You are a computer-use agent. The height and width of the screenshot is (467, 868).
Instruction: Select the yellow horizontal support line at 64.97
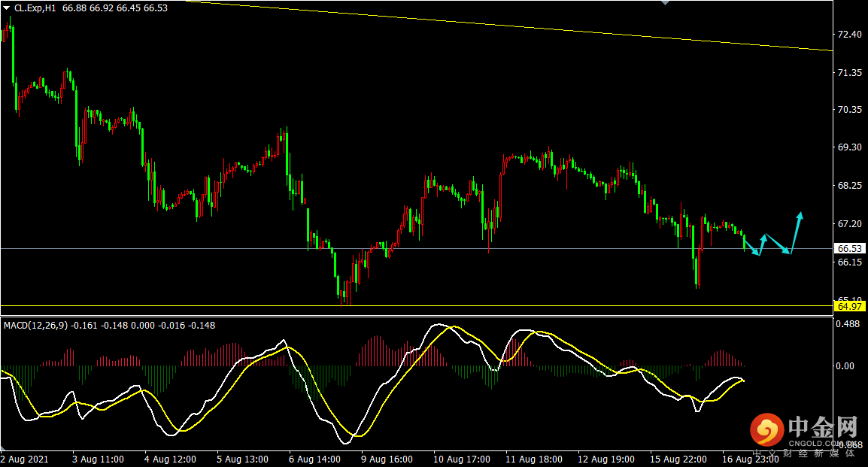[x=417, y=305]
